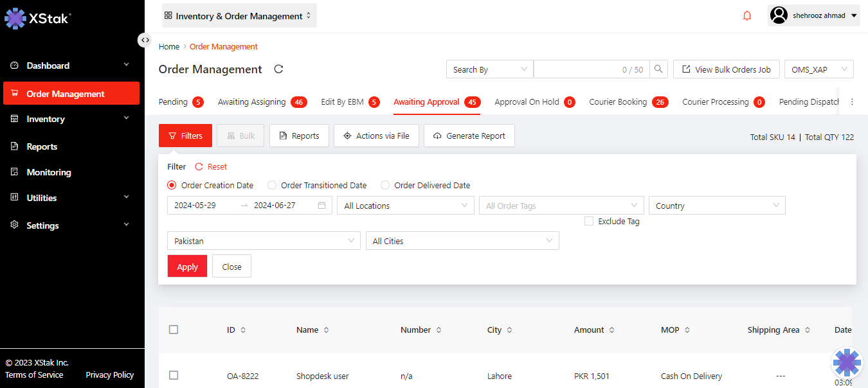
Task: Expand the All Cities dropdown
Action: (x=462, y=241)
